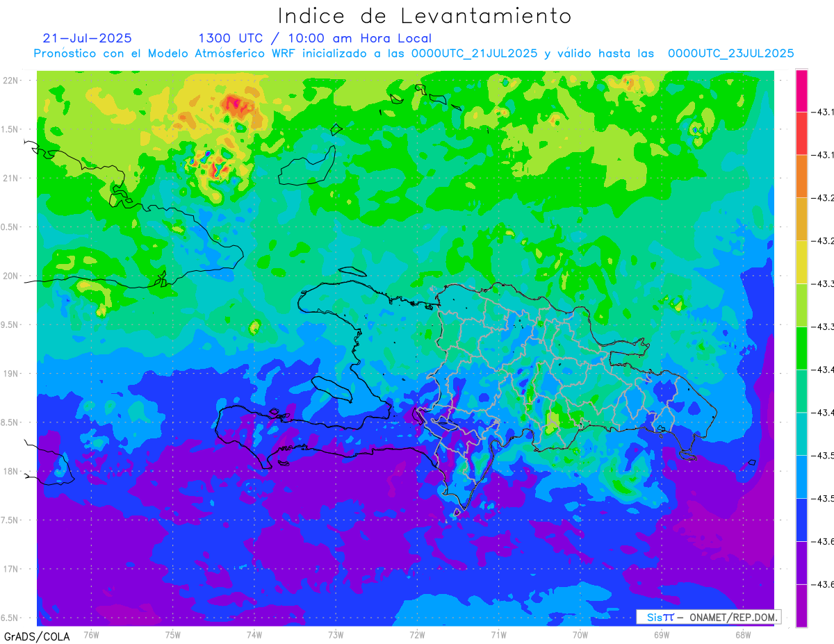Pick the violet swatch in the colorbar
Image resolution: width=834 pixels, height=644 pixels.
[801, 563]
